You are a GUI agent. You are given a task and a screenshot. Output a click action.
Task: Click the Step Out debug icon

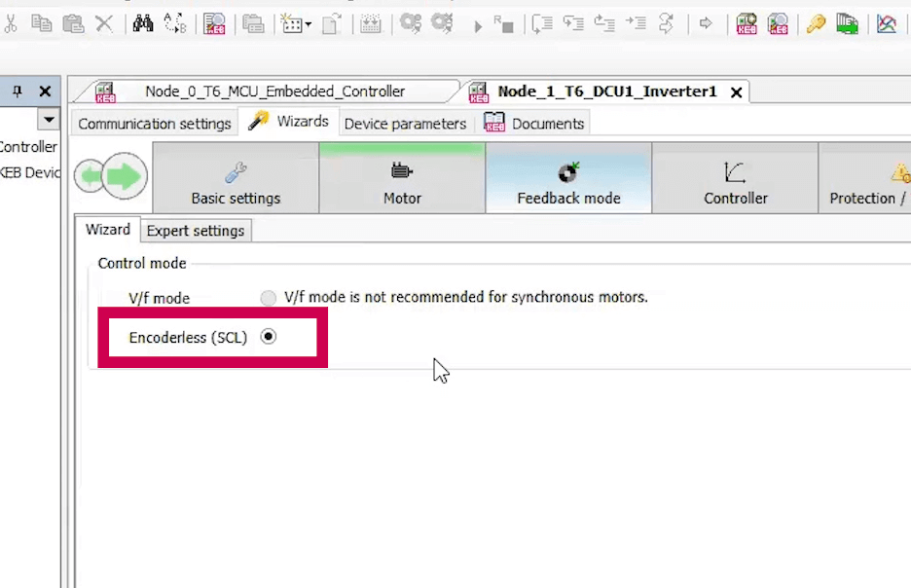click(604, 23)
